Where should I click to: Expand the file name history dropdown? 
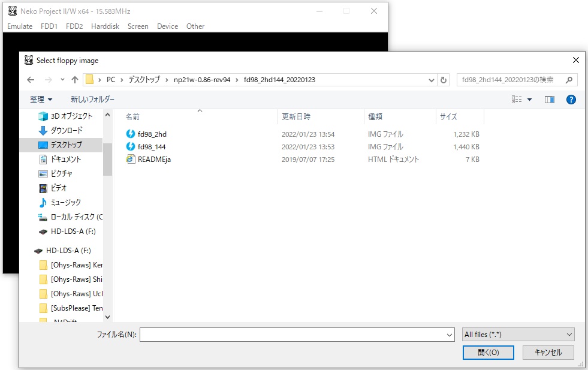pyautogui.click(x=450, y=335)
